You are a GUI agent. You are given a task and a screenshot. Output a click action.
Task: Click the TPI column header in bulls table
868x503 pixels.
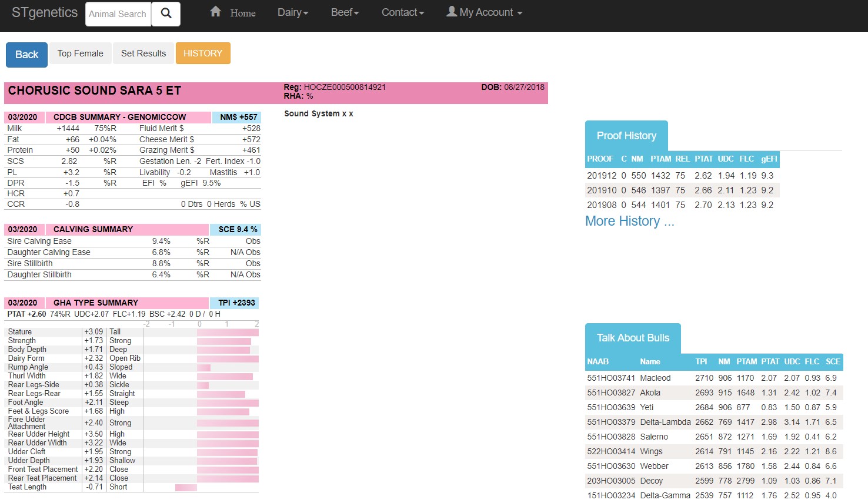701,361
